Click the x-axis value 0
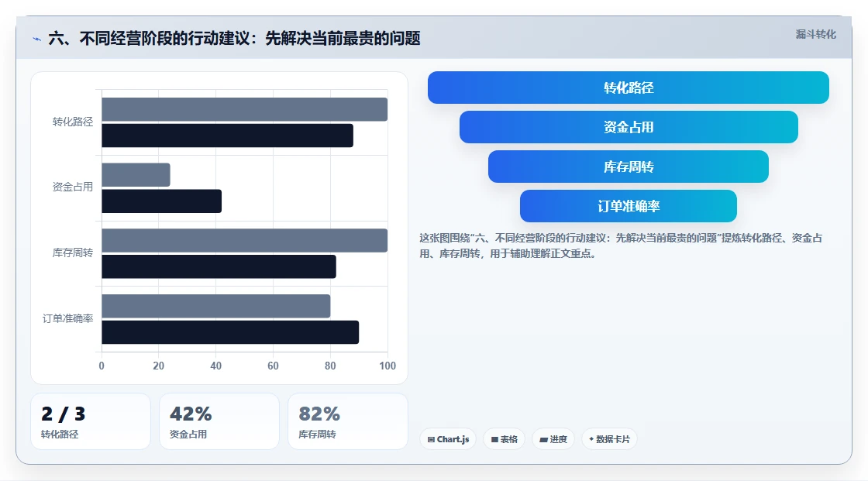This screenshot has width=868, height=481. pyautogui.click(x=102, y=366)
